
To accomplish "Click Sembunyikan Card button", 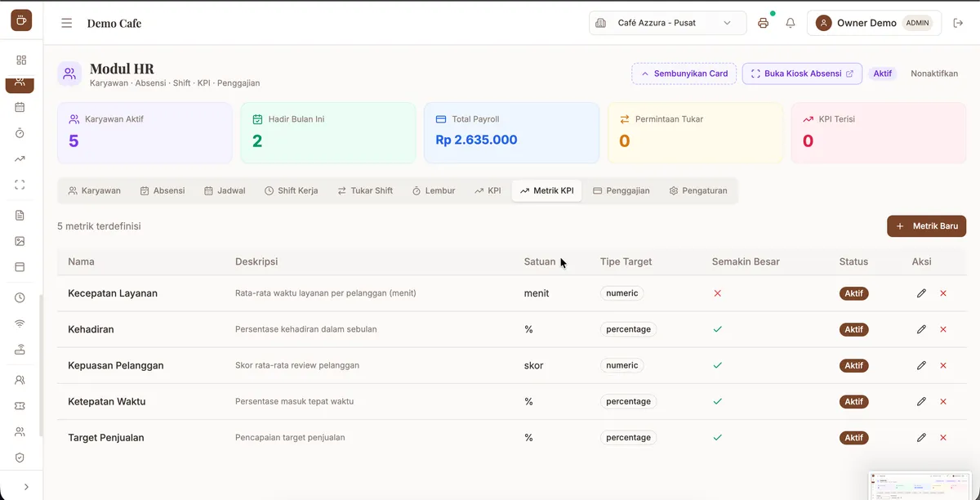I will [684, 74].
